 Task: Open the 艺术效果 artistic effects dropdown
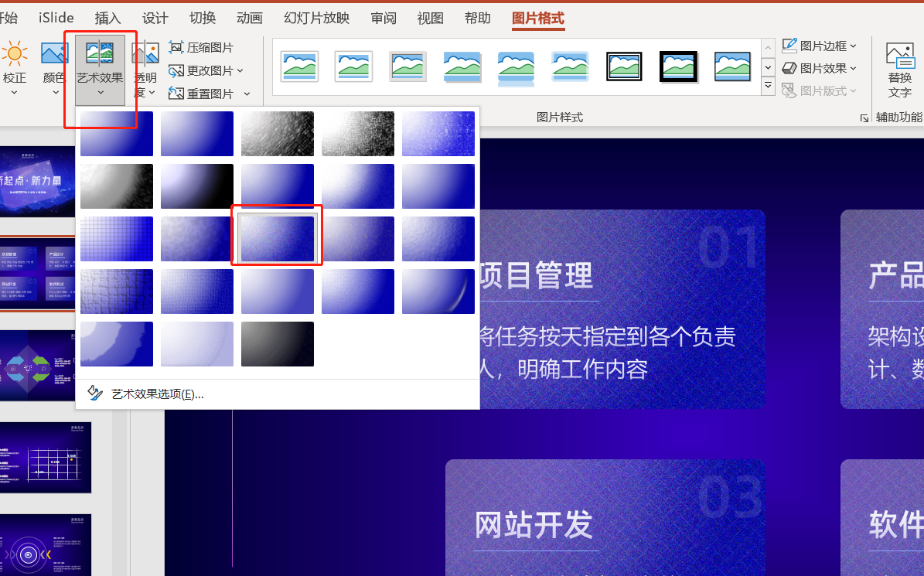[x=100, y=70]
